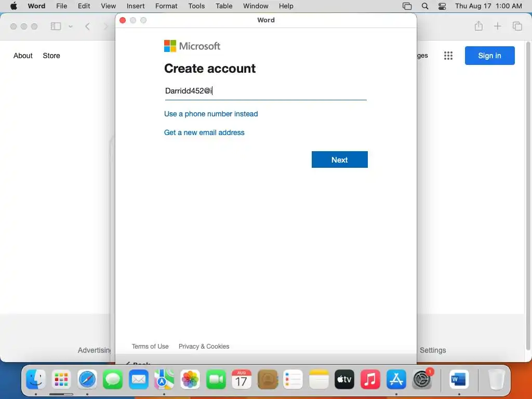Open Trash in the dock
The image size is (532, 399).
pyautogui.click(x=496, y=379)
